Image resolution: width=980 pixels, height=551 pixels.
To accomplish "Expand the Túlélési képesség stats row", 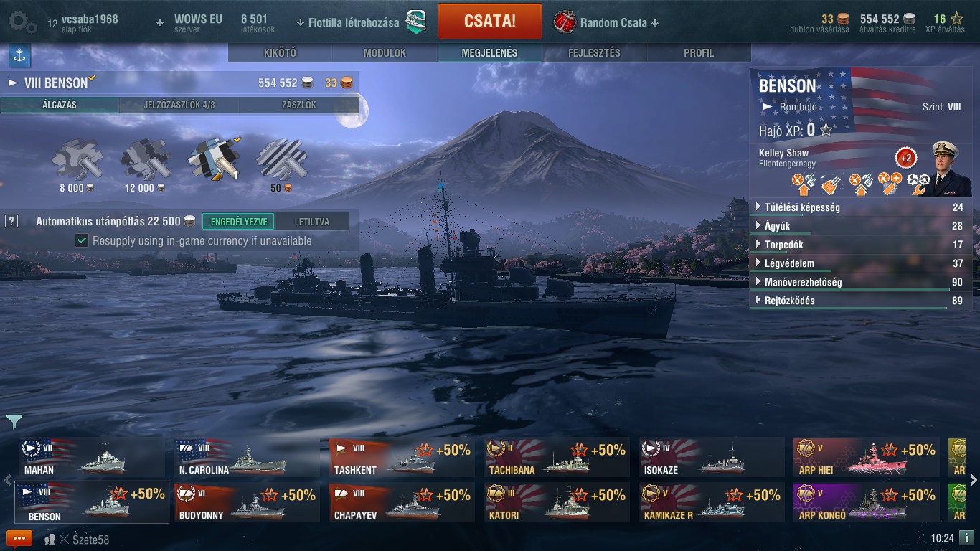I will coord(860,207).
